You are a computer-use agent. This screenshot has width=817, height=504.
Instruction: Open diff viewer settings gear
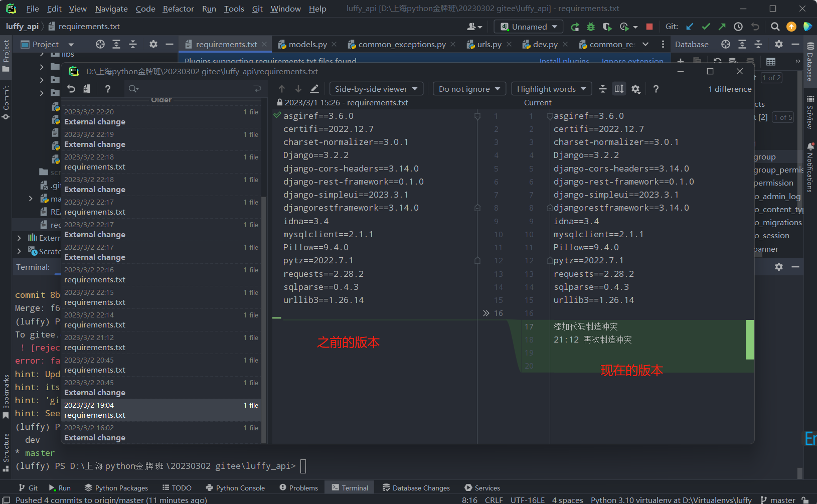[636, 89]
